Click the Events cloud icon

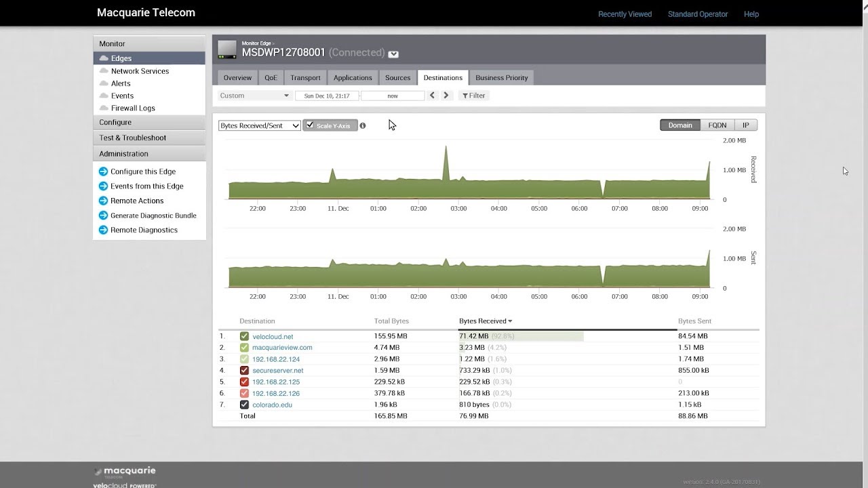104,96
